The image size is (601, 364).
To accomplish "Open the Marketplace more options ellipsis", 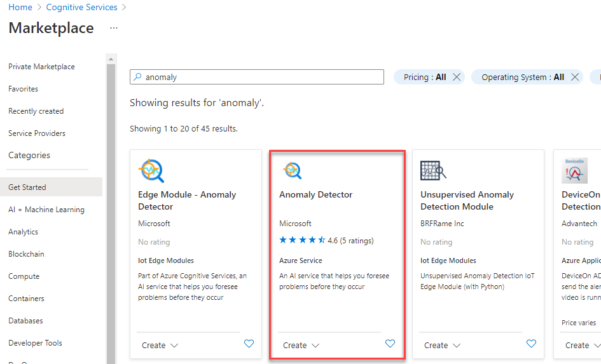I will coord(114,28).
